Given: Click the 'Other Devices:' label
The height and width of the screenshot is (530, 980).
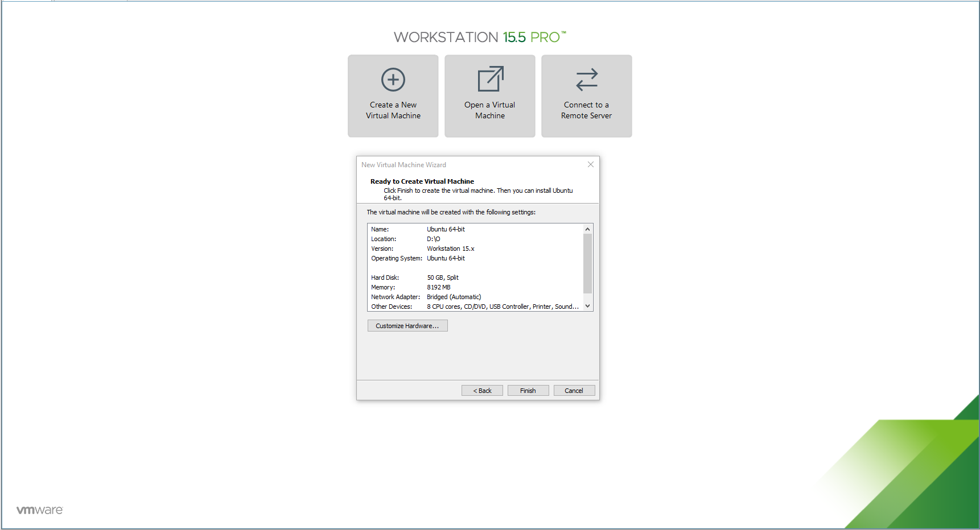Looking at the screenshot, I should [392, 307].
